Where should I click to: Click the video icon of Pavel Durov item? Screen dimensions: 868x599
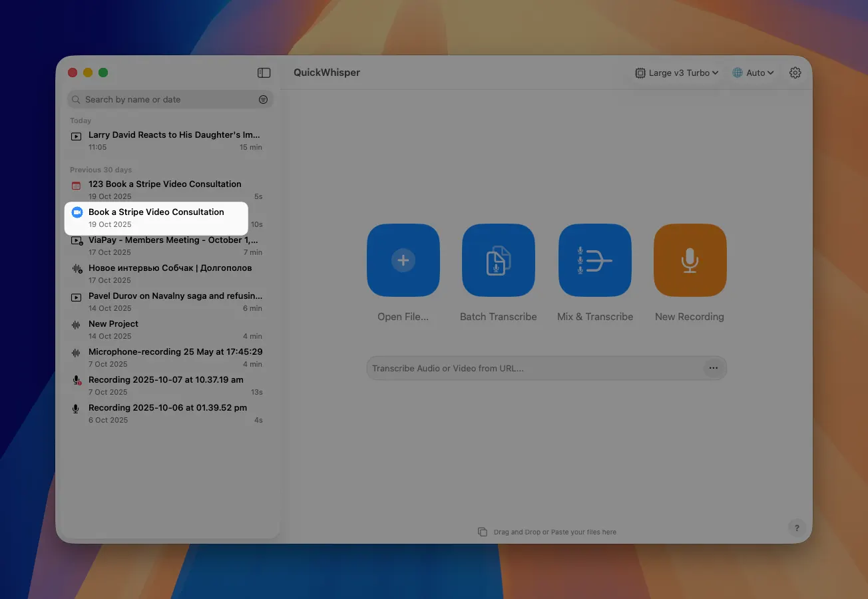[x=77, y=298]
